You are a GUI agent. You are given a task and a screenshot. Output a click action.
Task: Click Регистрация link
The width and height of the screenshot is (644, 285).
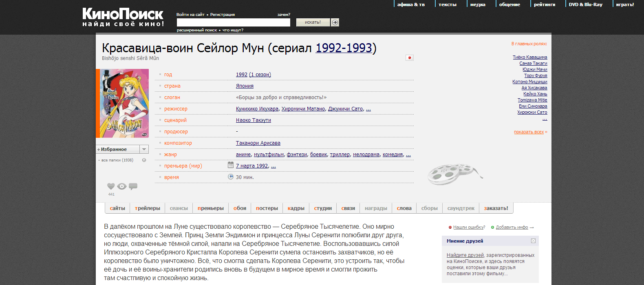pos(223,15)
